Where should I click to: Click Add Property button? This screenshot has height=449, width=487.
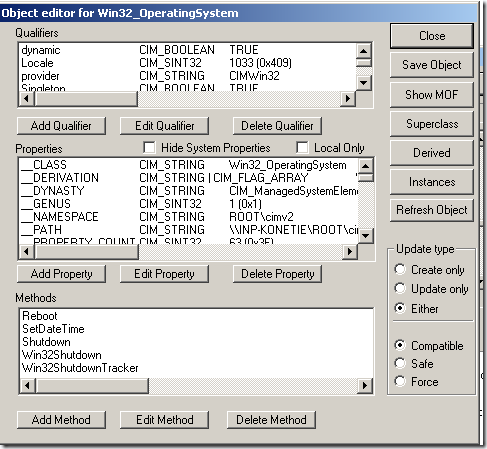click(61, 274)
